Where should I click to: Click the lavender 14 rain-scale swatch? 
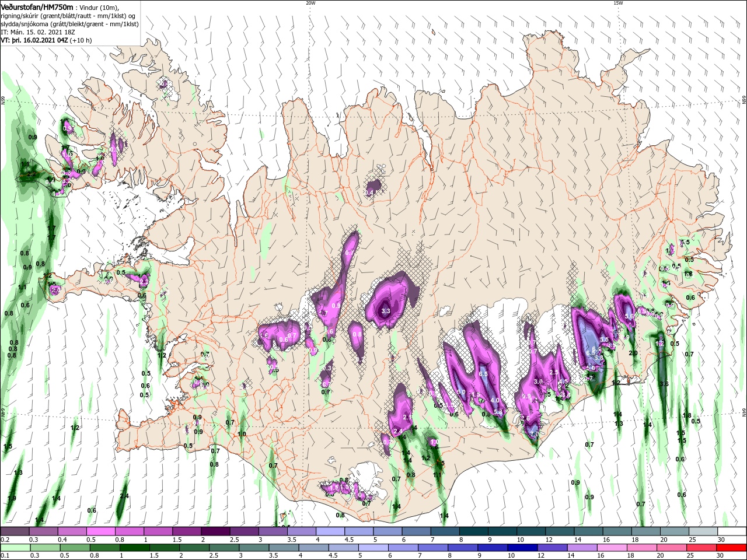click(582, 548)
